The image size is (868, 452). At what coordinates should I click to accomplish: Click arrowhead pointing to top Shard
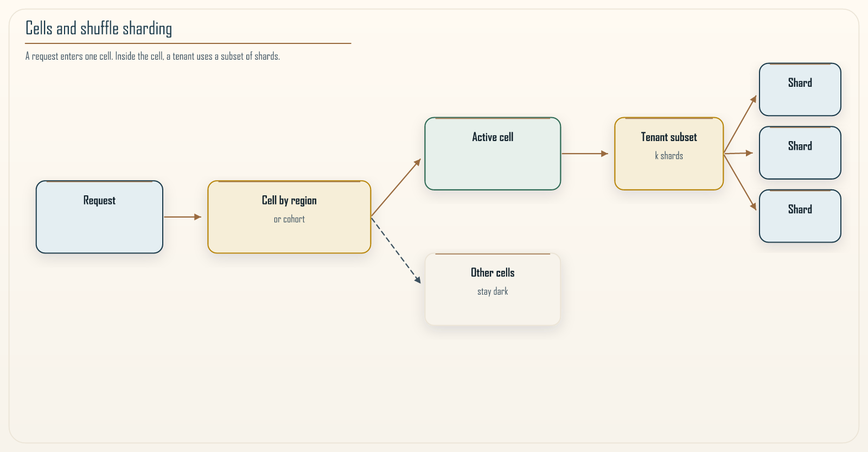coord(754,99)
